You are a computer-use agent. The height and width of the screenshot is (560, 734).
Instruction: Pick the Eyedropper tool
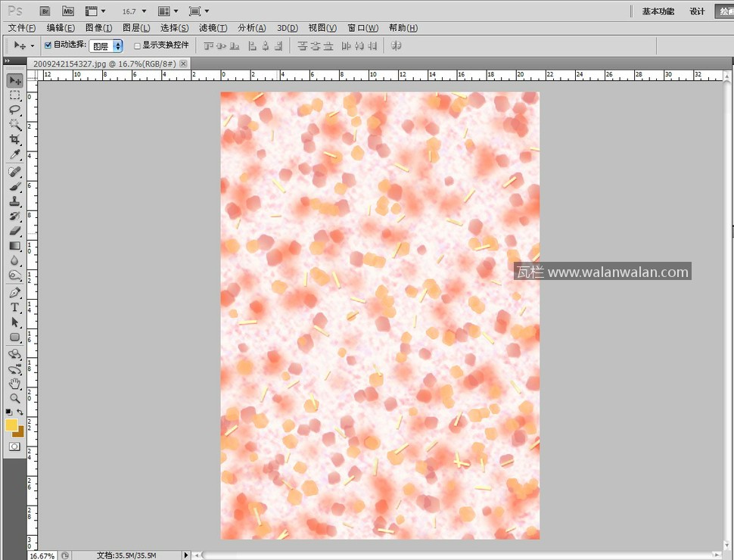[14, 155]
